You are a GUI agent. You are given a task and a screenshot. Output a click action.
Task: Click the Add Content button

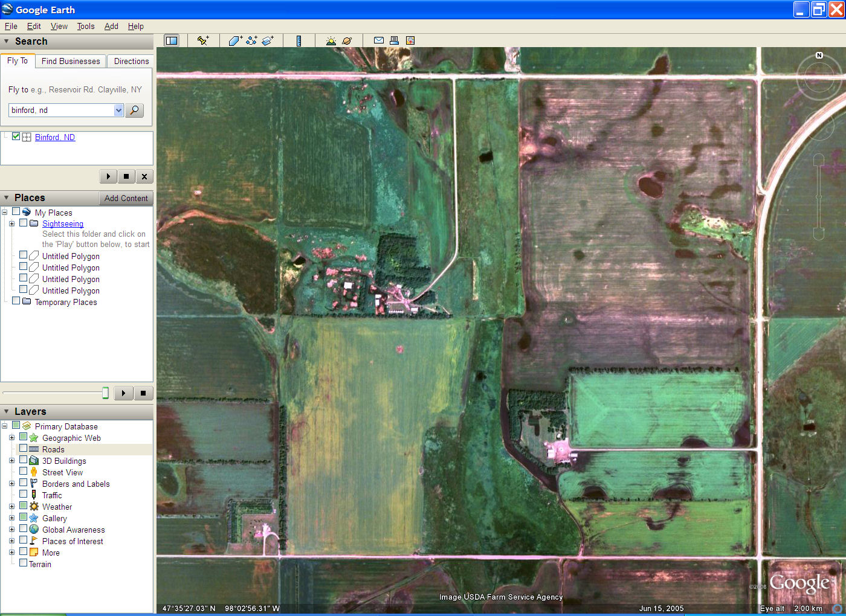126,198
